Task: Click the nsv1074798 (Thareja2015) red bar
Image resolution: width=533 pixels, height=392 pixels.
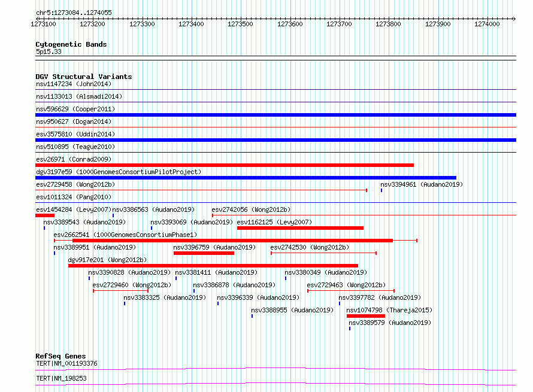Action: 366,316
